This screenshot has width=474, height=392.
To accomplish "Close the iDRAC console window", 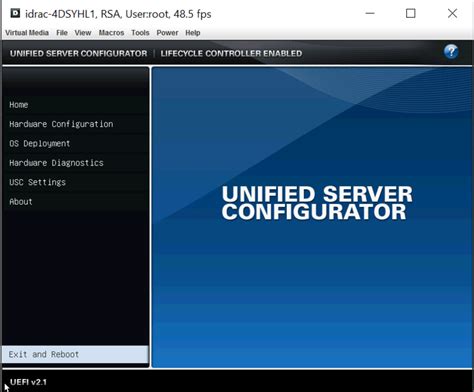I will tap(452, 13).
